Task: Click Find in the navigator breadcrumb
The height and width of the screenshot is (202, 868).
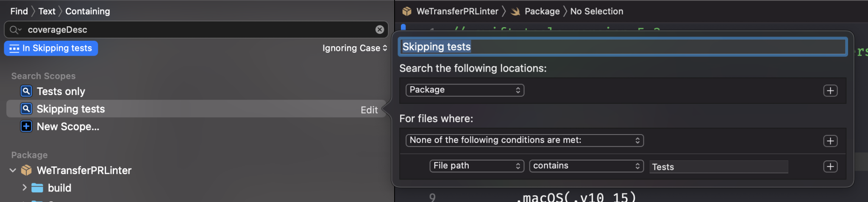Action: pos(19,11)
